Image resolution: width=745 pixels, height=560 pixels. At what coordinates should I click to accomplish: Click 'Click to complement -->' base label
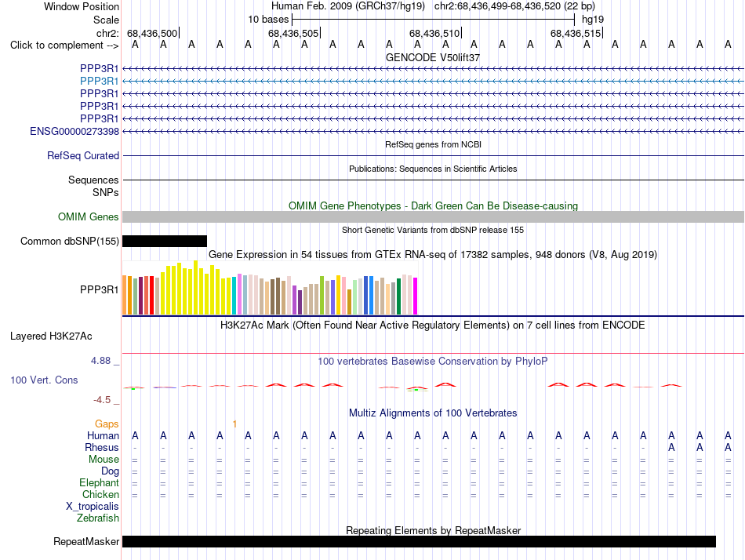(64, 45)
